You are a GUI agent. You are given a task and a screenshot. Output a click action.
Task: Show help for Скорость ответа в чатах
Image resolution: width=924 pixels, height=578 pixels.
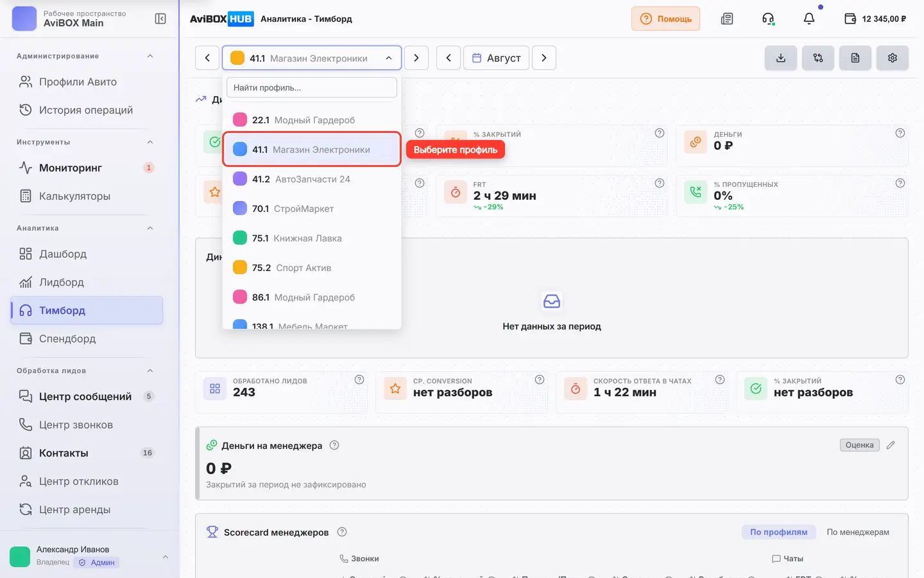(720, 380)
